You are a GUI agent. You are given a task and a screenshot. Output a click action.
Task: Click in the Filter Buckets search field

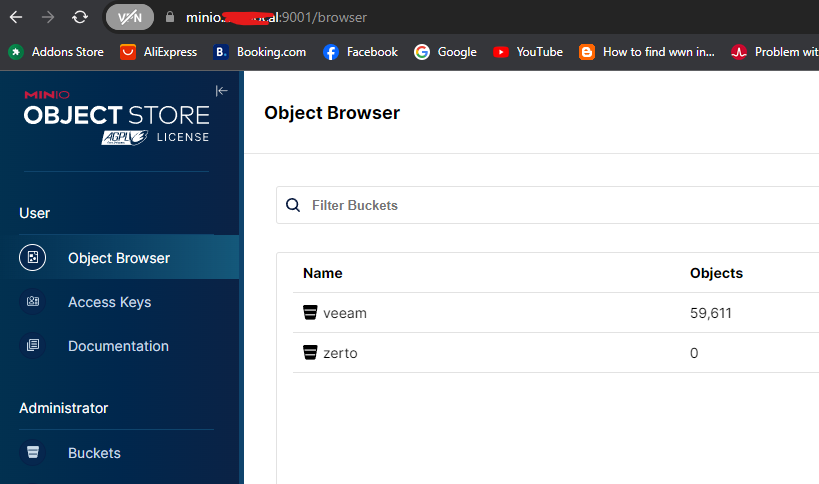(547, 205)
